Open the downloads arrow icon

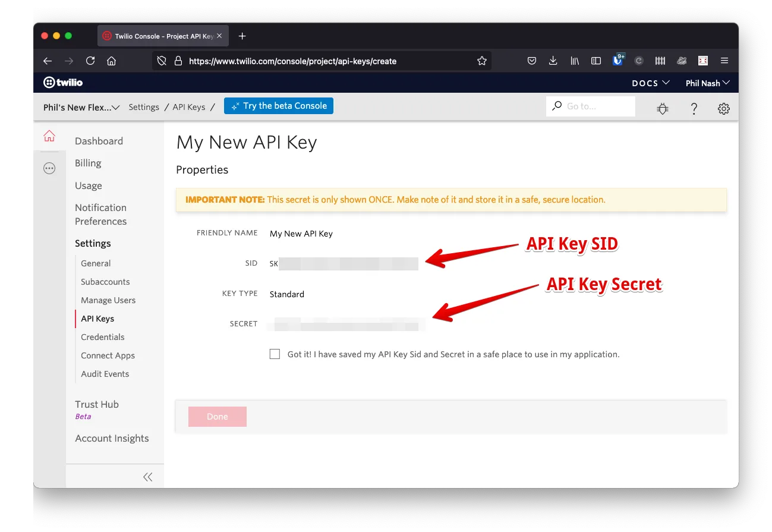point(553,61)
